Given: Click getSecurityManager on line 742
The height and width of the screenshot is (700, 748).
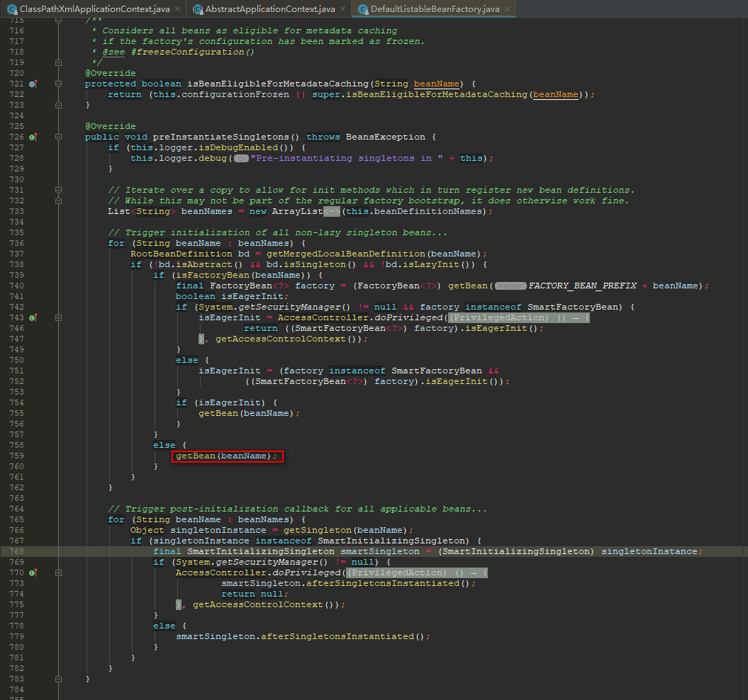Looking at the screenshot, I should [289, 307].
